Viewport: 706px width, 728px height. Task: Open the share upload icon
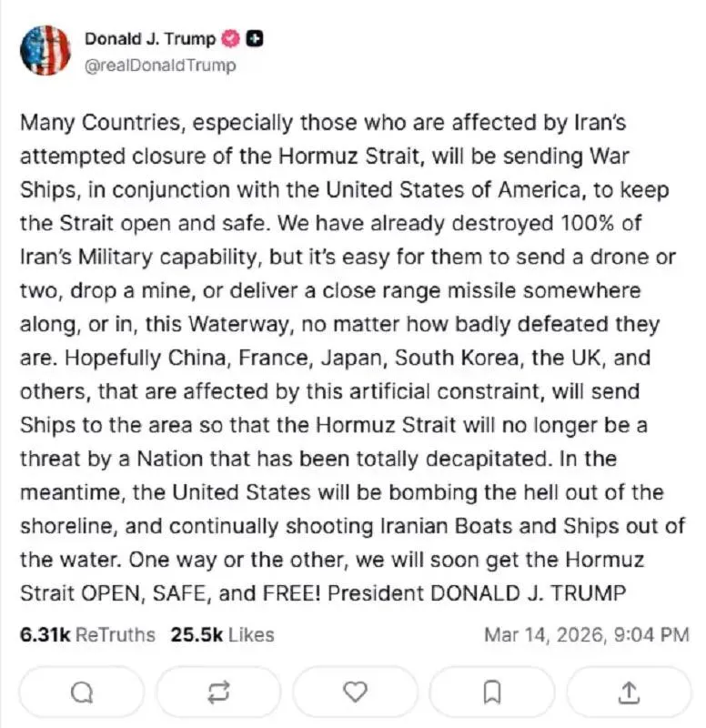[628, 693]
